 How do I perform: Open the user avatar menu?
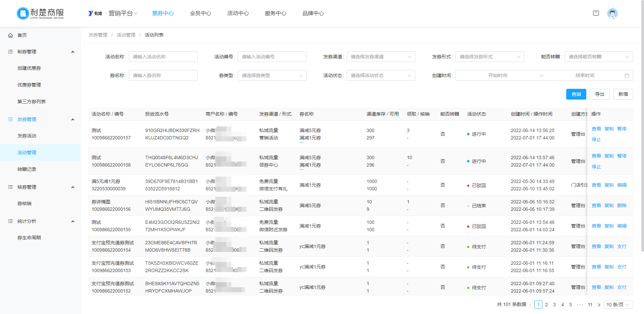coord(612,13)
